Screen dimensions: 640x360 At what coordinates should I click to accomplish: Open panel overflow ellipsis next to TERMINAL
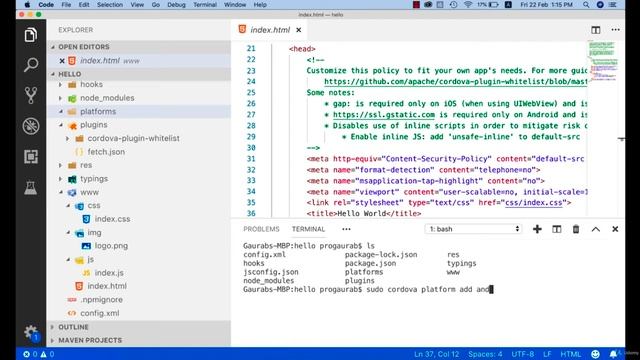346,229
